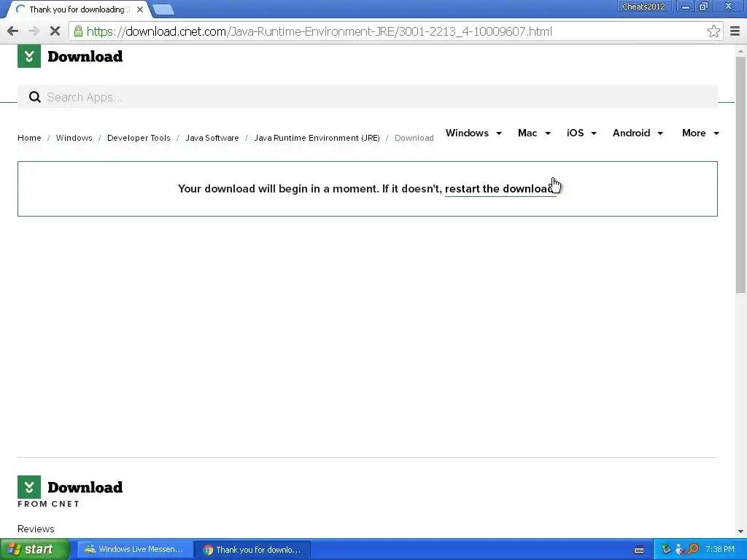The height and width of the screenshot is (560, 747).
Task: Switch to Windows Live Messenger taskbar item
Action: [135, 549]
